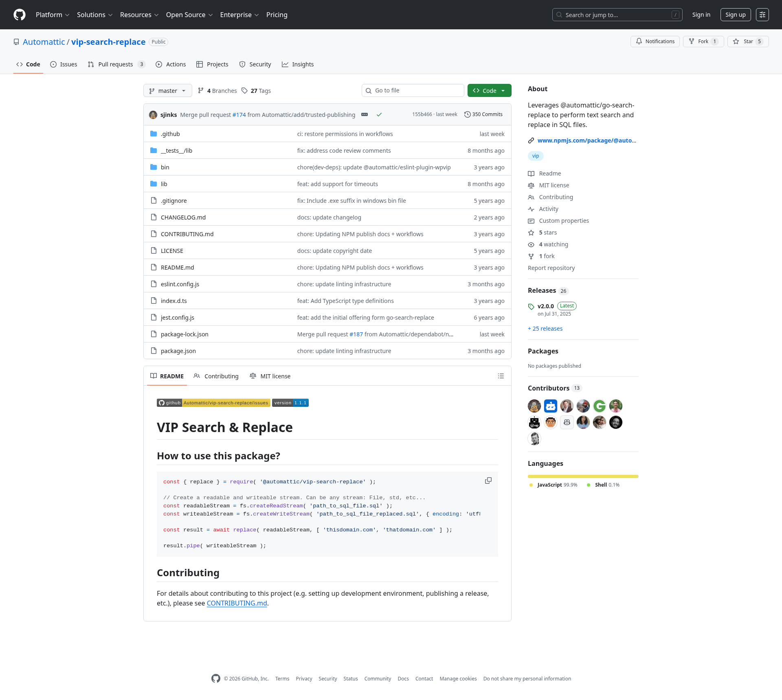The image size is (782, 700).
Task: Click the LICENSE file icon
Action: (154, 250)
